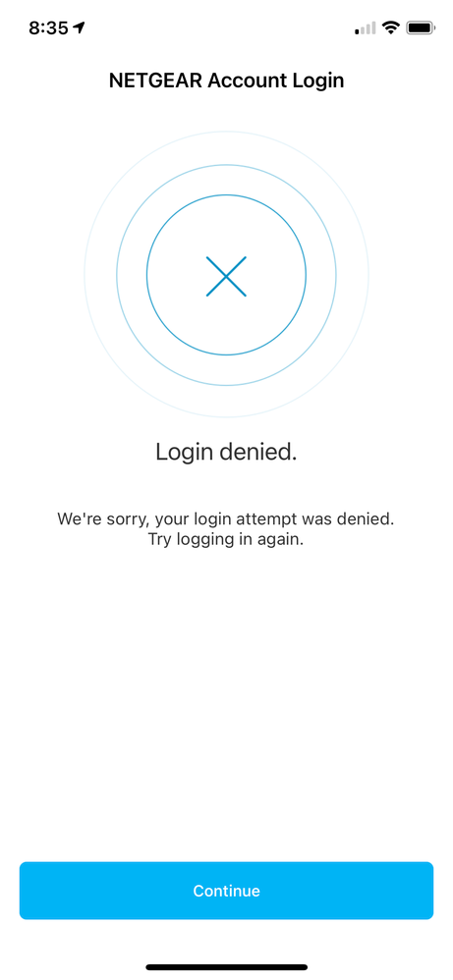Click the home indicator bar
Image resolution: width=453 pixels, height=980 pixels.
[x=226, y=967]
